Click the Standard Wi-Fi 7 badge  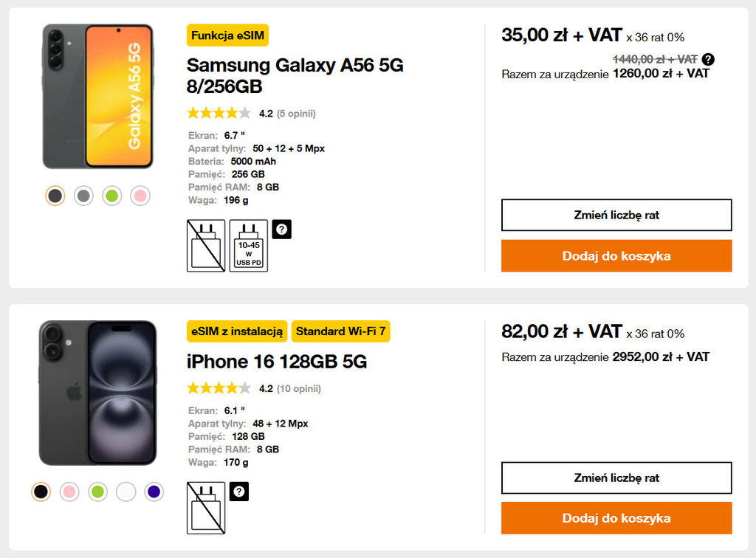tap(340, 331)
